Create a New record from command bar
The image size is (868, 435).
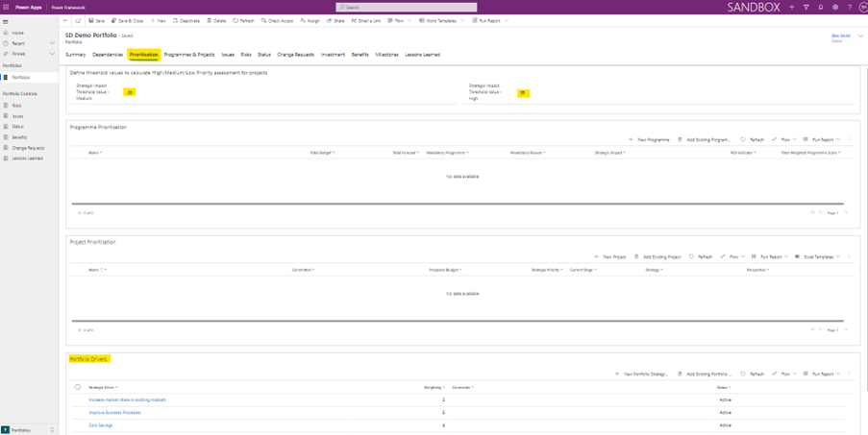pyautogui.click(x=159, y=20)
